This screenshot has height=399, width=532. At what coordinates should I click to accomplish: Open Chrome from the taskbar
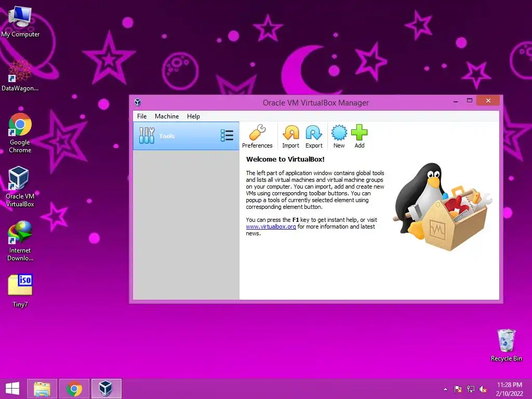(x=74, y=389)
